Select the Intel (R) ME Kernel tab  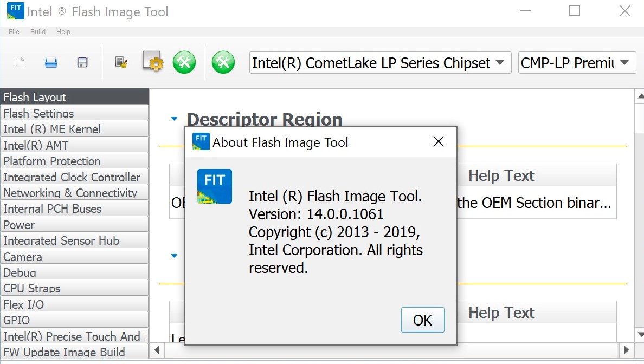[x=74, y=129]
